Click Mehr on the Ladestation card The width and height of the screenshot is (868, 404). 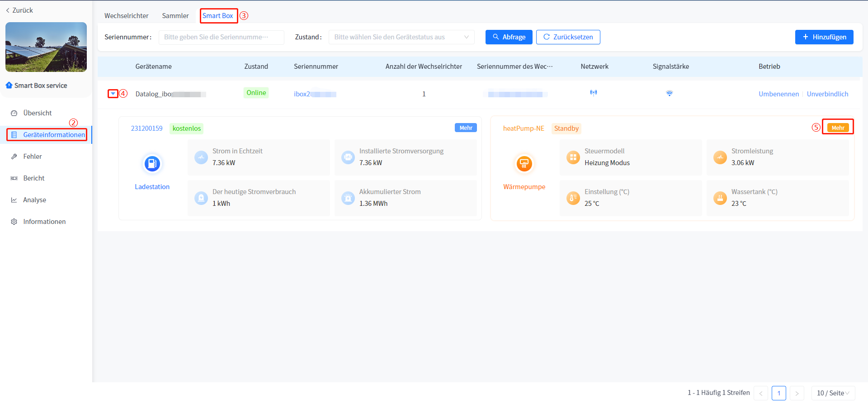point(466,128)
